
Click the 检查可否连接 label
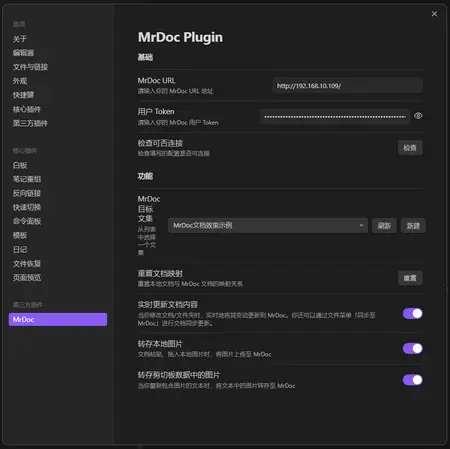pyautogui.click(x=160, y=143)
